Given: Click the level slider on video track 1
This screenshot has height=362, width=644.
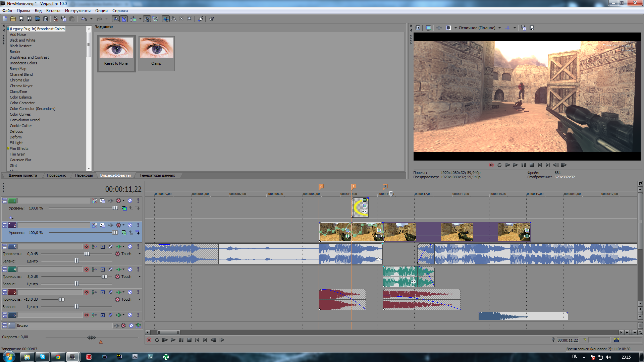Looking at the screenshot, I should pyautogui.click(x=115, y=208).
